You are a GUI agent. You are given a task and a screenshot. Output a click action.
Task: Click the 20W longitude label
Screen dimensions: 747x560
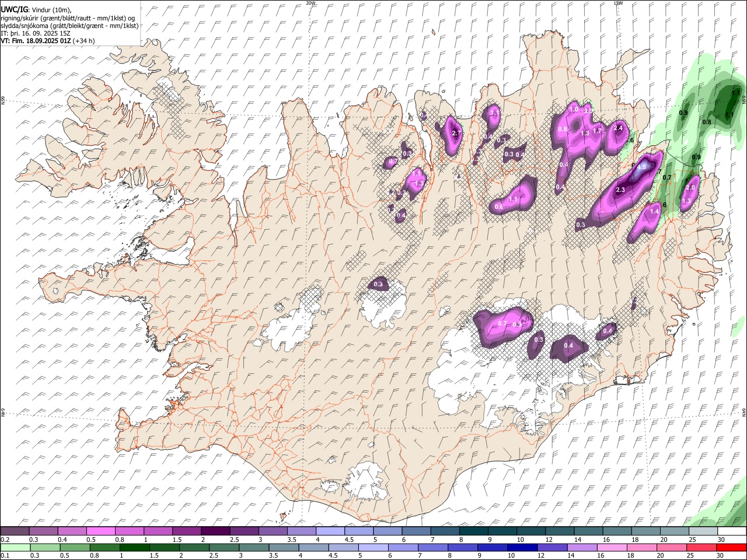click(310, 3)
